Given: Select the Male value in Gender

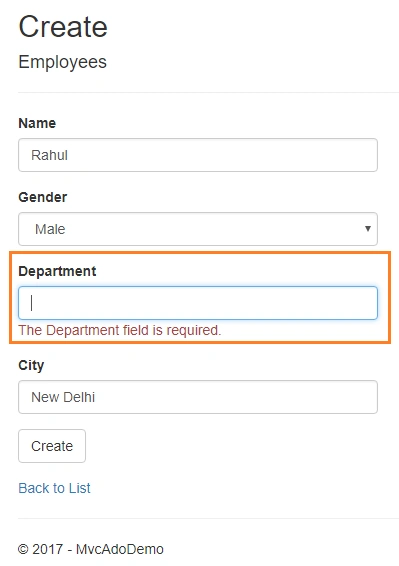Looking at the screenshot, I should click(x=50, y=229).
